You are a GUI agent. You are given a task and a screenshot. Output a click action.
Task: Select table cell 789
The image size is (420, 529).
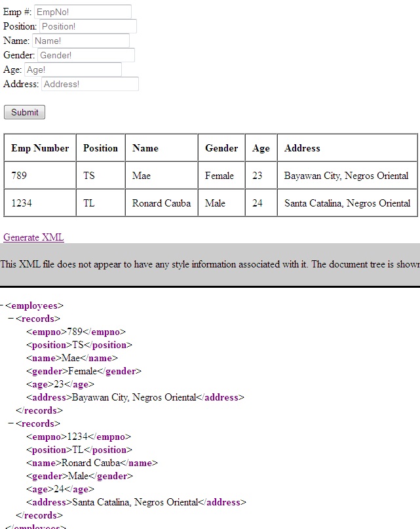point(40,176)
